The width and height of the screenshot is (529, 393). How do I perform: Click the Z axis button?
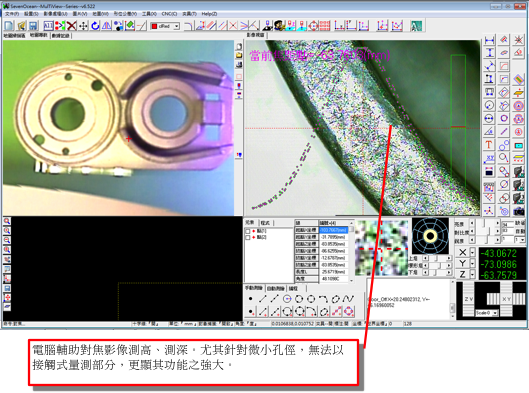(x=463, y=275)
